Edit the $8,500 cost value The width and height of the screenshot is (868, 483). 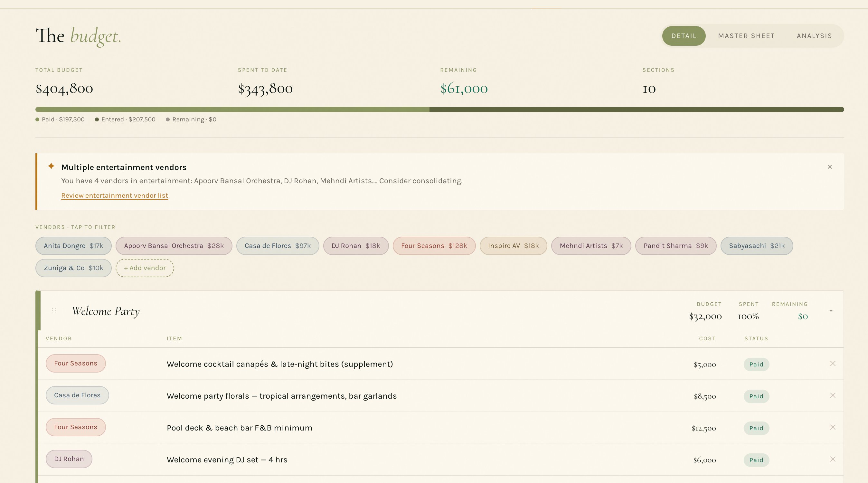pos(704,396)
